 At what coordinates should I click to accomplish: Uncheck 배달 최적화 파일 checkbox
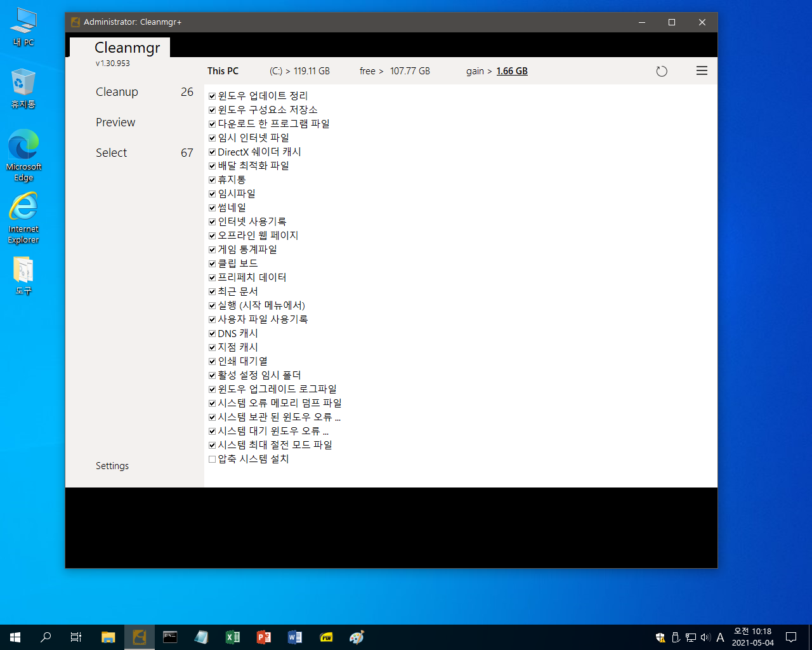pos(213,166)
